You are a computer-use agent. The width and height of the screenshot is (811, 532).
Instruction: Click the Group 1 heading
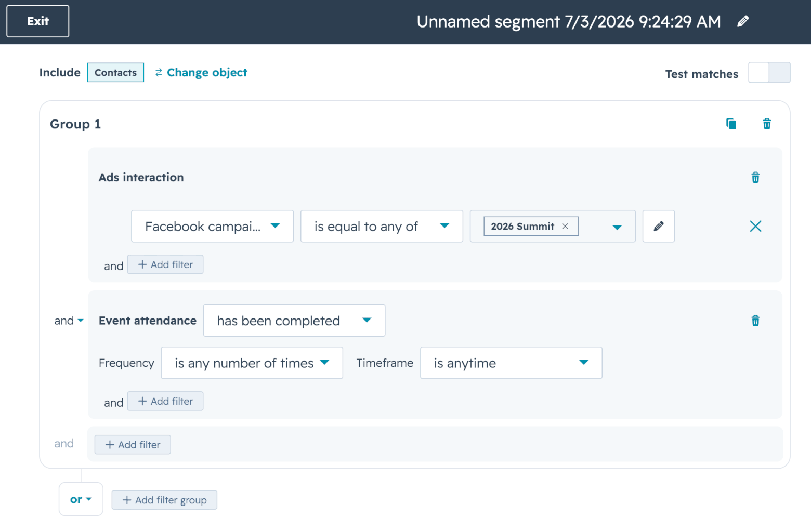click(x=75, y=124)
